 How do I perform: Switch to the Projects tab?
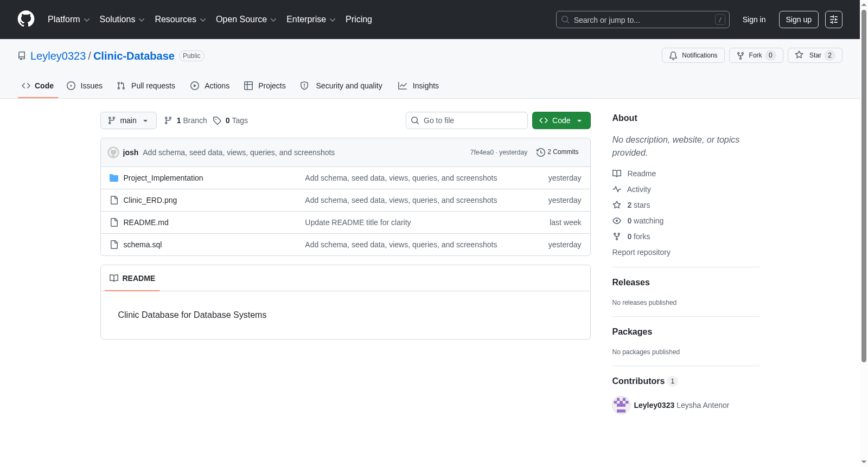click(x=265, y=86)
